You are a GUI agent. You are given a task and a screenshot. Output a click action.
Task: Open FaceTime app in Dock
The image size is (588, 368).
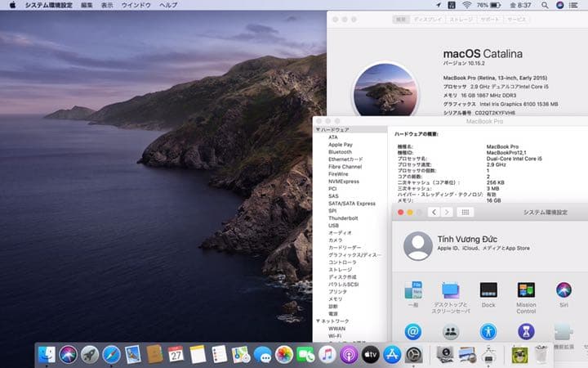click(305, 354)
